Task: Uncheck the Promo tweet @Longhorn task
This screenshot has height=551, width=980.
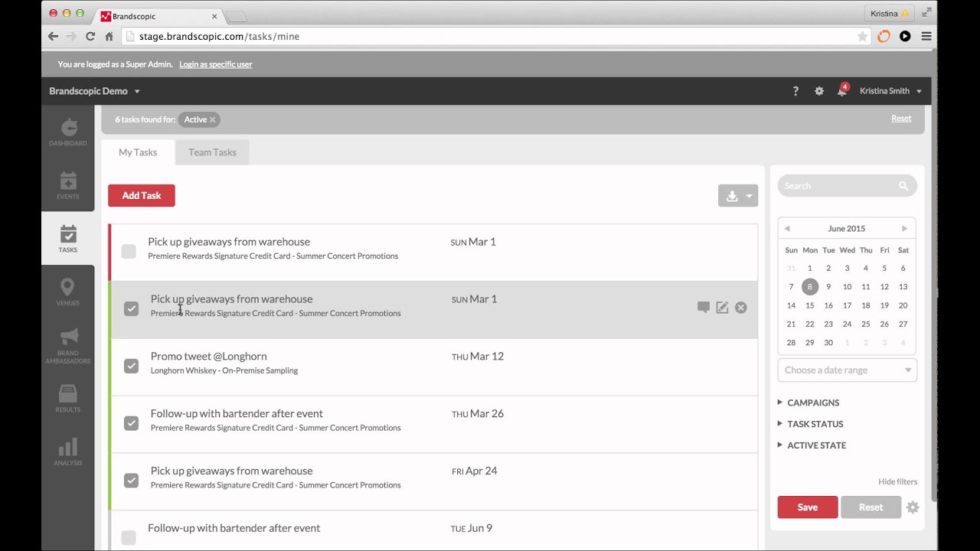Action: pos(131,366)
